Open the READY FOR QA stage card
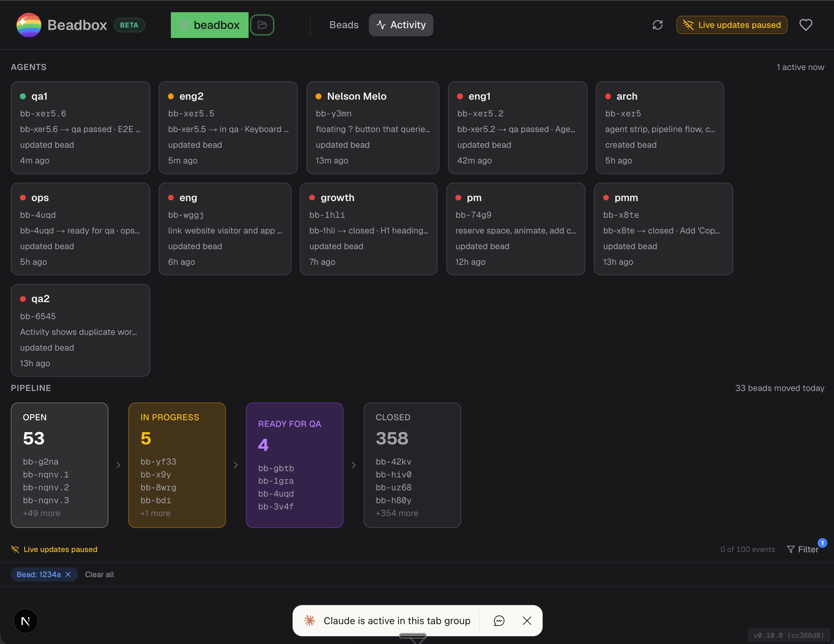 tap(294, 465)
